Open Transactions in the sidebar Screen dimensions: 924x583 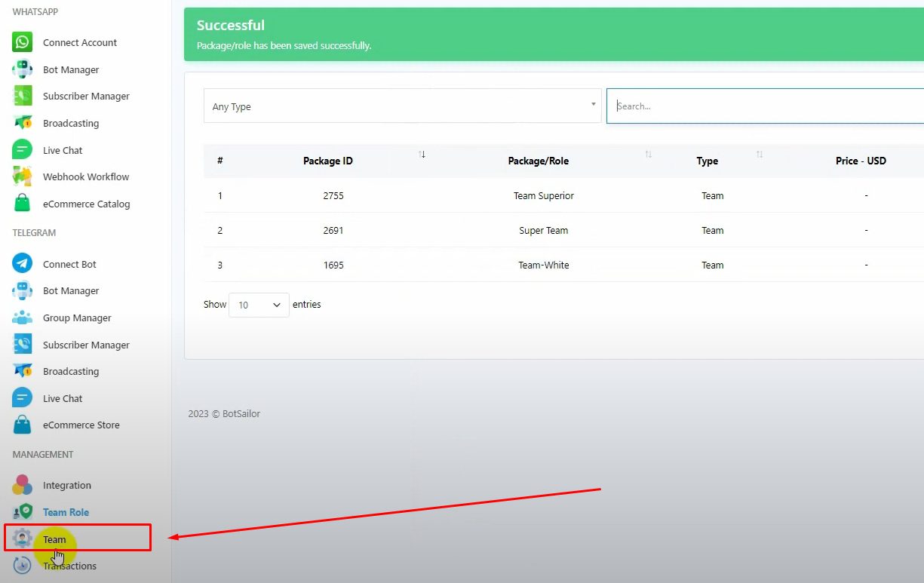pyautogui.click(x=69, y=566)
